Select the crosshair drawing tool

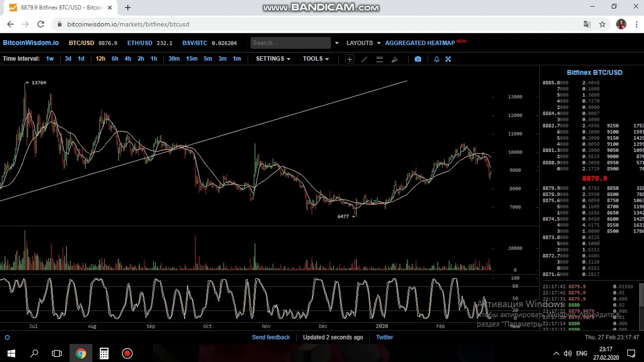click(349, 59)
